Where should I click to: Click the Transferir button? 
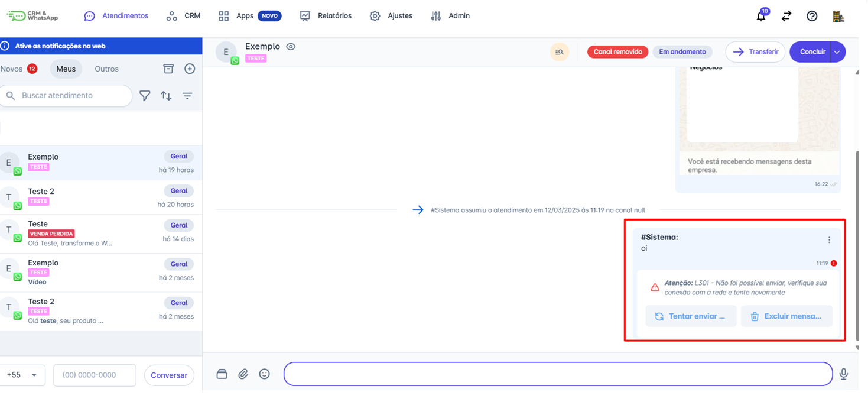tap(755, 52)
